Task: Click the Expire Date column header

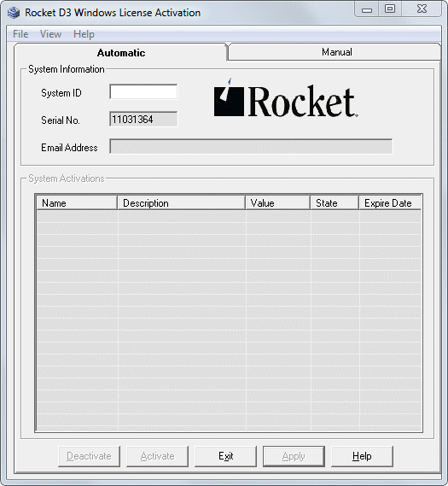Action: pyautogui.click(x=390, y=203)
